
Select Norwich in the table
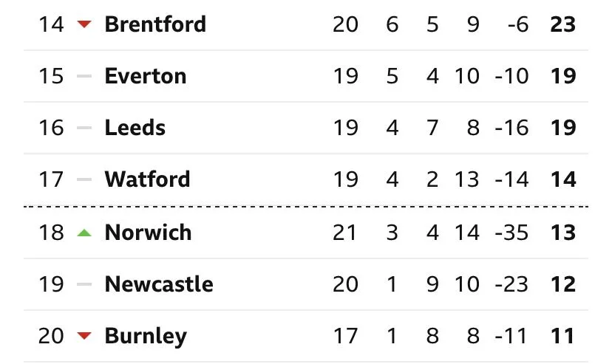[148, 233]
